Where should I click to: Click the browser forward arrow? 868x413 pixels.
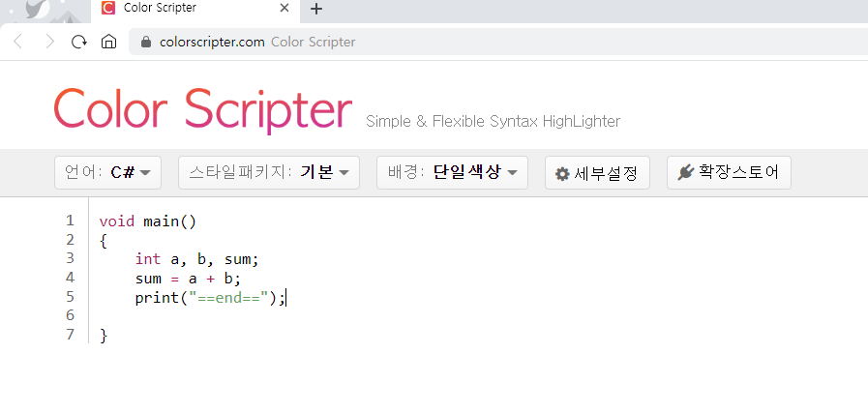pyautogui.click(x=49, y=42)
